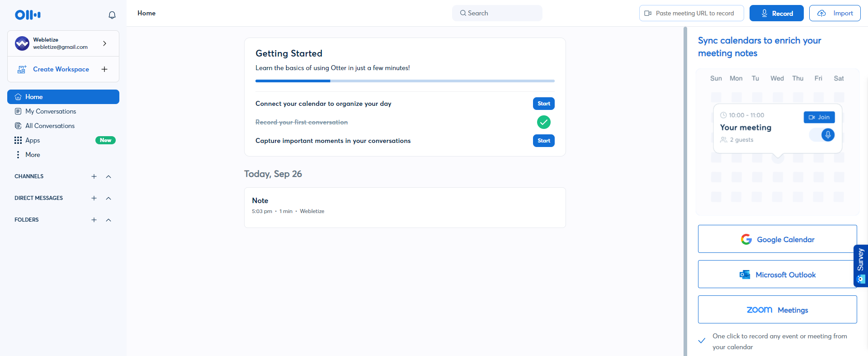This screenshot has height=356, width=868.
Task: Click the Webletize account avatar
Action: coord(22,43)
